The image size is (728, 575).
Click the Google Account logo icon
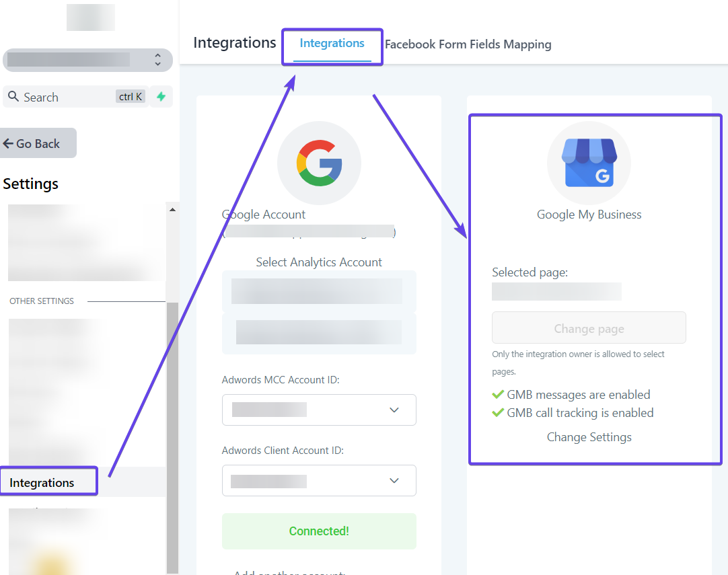click(319, 163)
